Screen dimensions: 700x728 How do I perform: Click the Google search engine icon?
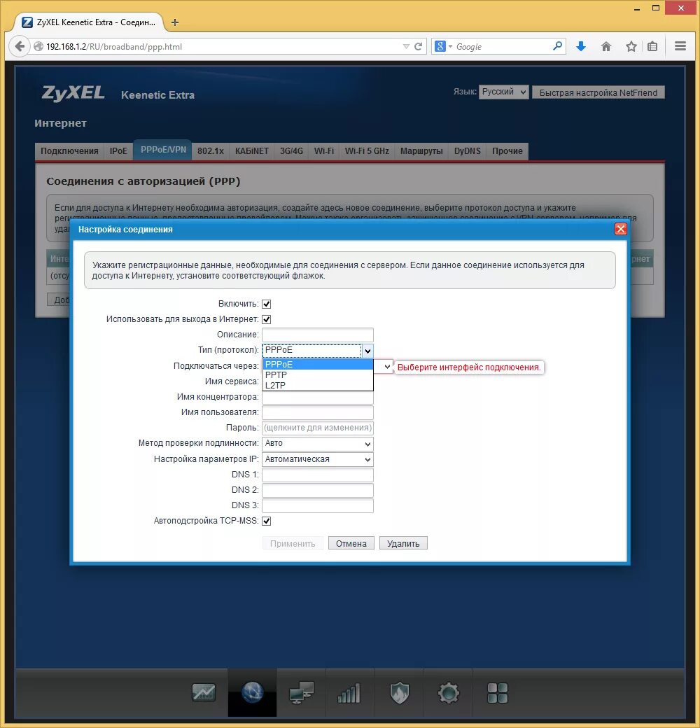(x=440, y=46)
